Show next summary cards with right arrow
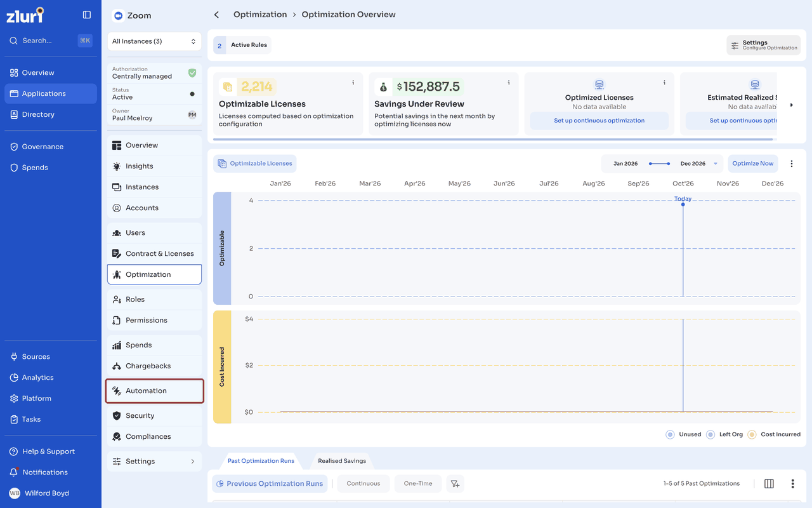The height and width of the screenshot is (508, 812). pyautogui.click(x=791, y=105)
